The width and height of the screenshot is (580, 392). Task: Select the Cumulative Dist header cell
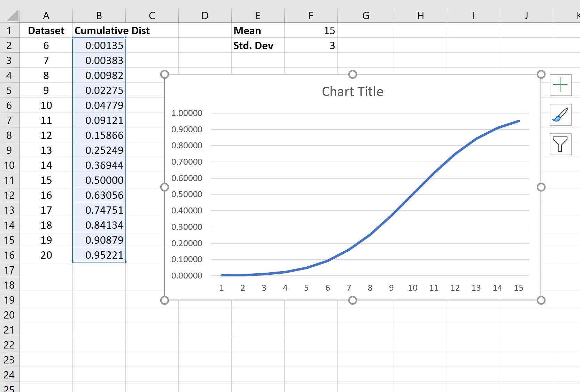point(99,31)
